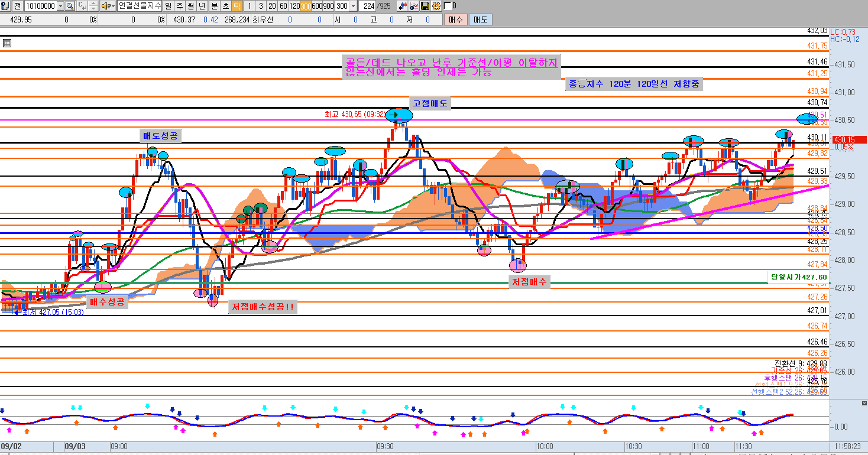This screenshot has height=455, width=868.
Task: Click the account icon at far left of toolbar
Action: coord(5,6)
